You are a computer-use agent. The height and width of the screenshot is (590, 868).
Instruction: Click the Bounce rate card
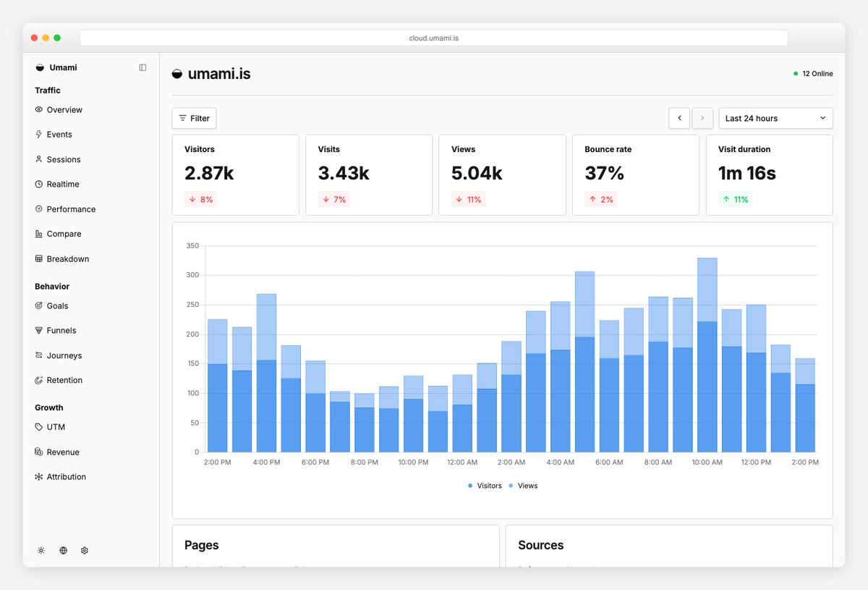coord(636,174)
